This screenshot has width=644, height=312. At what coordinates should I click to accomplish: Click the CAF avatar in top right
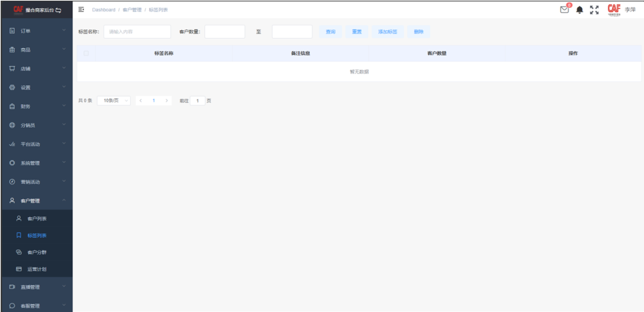coord(614,9)
